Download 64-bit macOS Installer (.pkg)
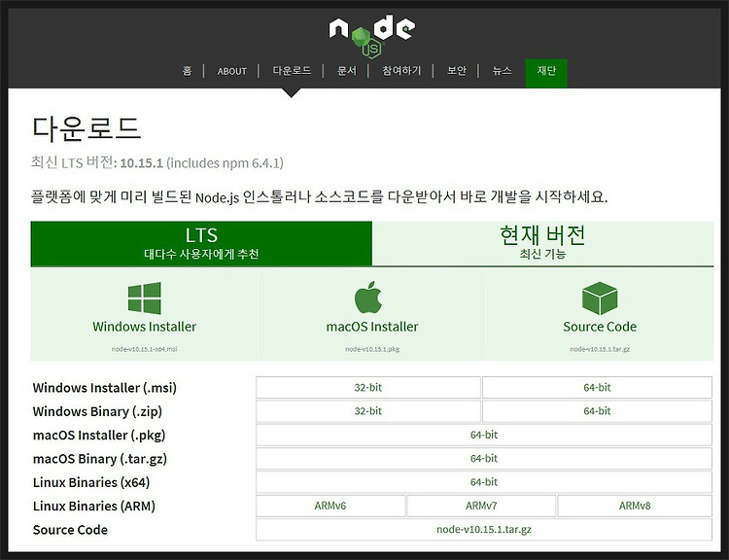 484,435
